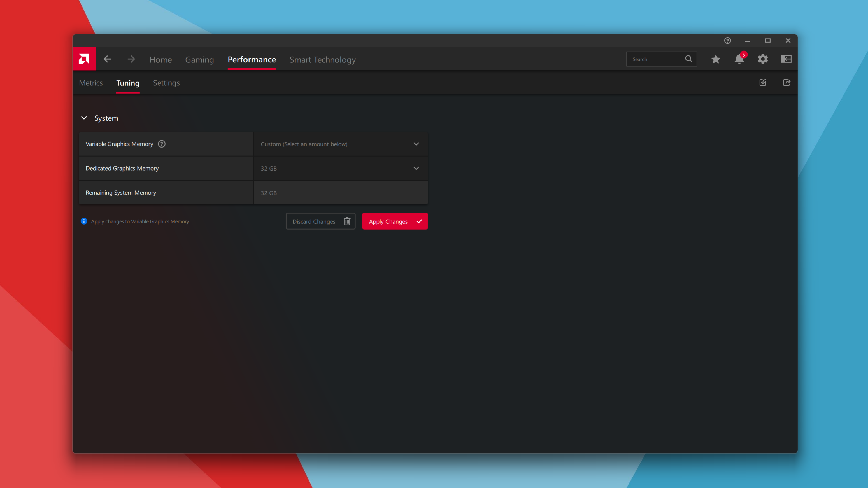This screenshot has width=868, height=488.
Task: Click the help icon in the title bar
Action: pyautogui.click(x=727, y=41)
